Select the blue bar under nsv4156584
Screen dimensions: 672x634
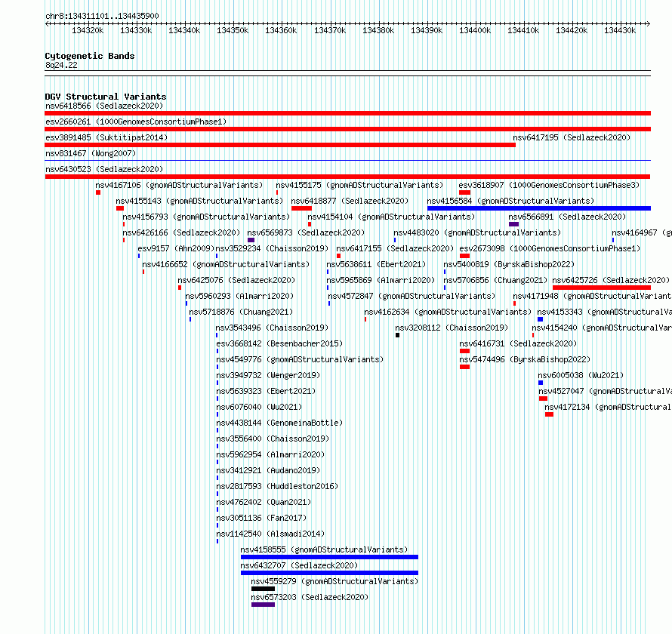539,208
